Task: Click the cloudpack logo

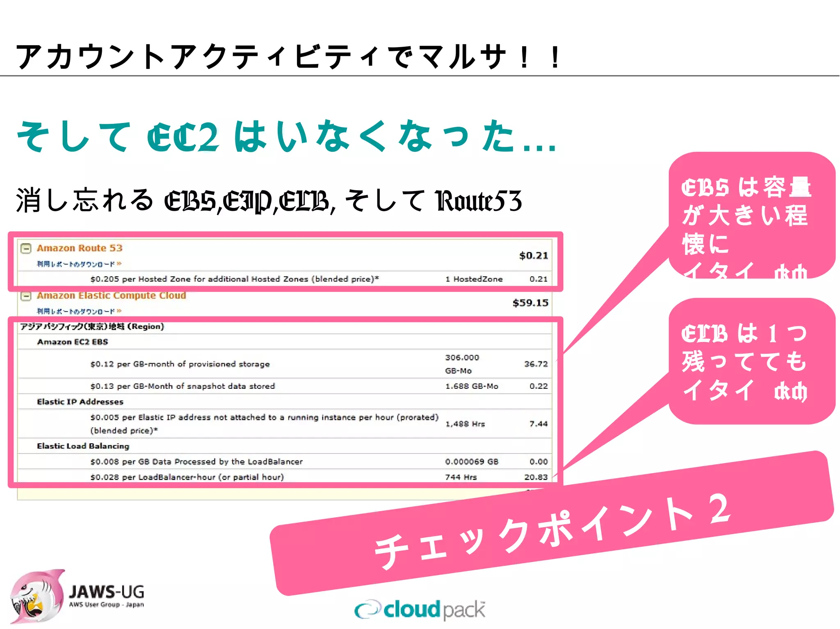Action: tap(420, 610)
